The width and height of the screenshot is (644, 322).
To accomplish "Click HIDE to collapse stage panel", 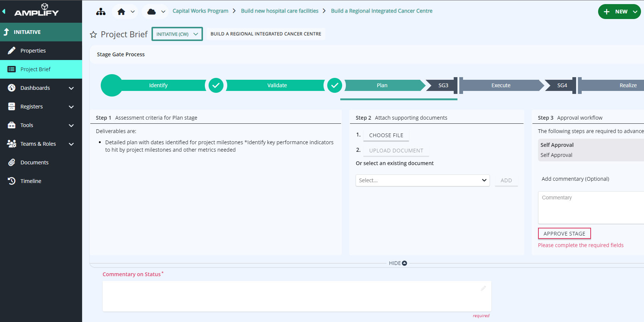I will tap(398, 263).
